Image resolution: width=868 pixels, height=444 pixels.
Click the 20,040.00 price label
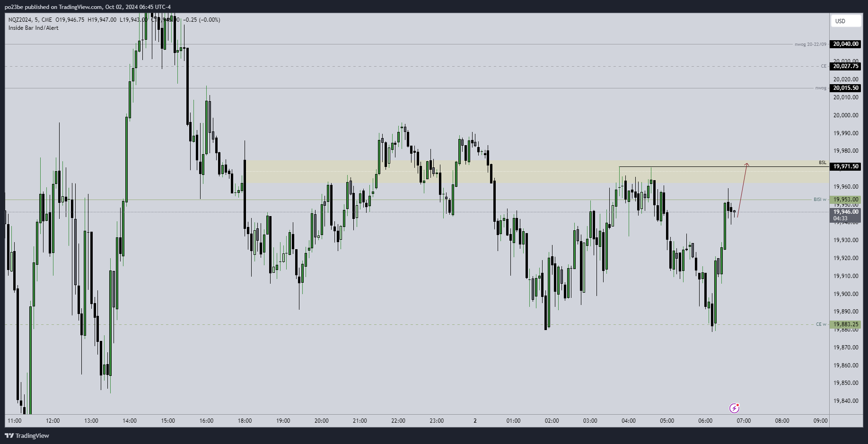coord(846,44)
